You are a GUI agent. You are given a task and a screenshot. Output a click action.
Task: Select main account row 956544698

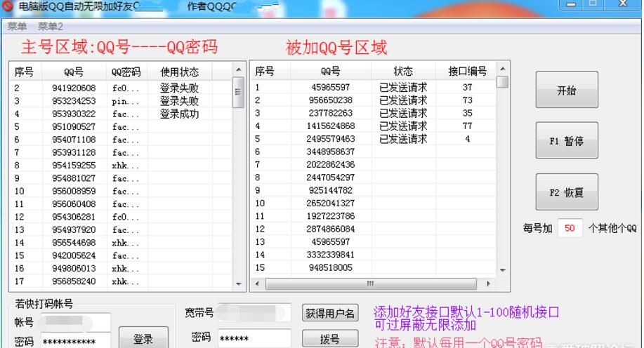point(121,243)
